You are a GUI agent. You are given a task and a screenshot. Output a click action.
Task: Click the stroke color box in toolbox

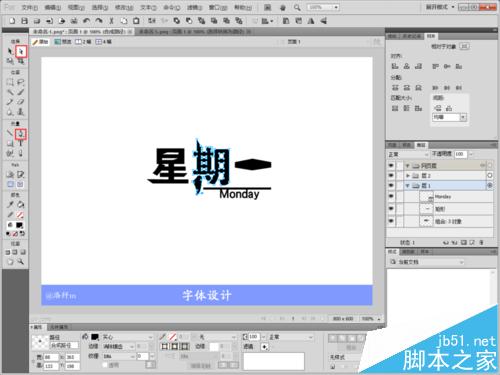pos(20,215)
